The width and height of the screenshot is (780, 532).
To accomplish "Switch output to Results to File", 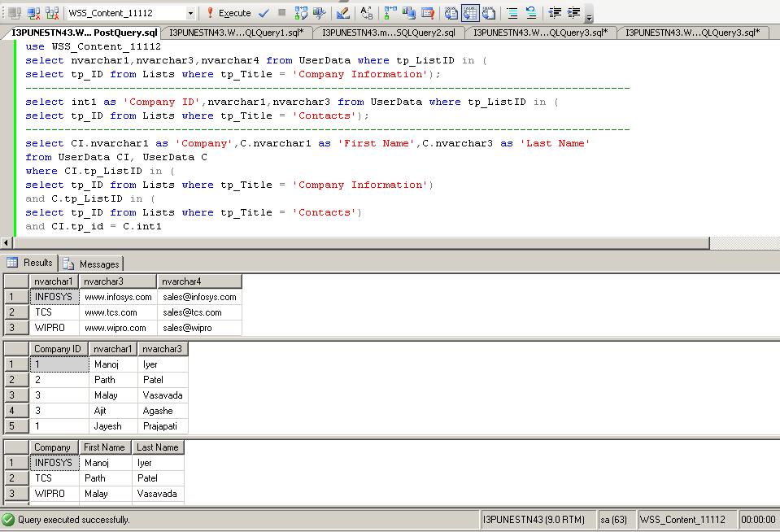I will click(x=489, y=13).
